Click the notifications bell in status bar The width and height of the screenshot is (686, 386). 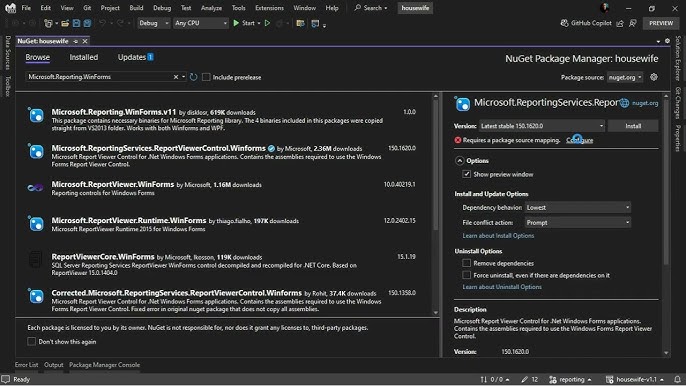pos(677,379)
